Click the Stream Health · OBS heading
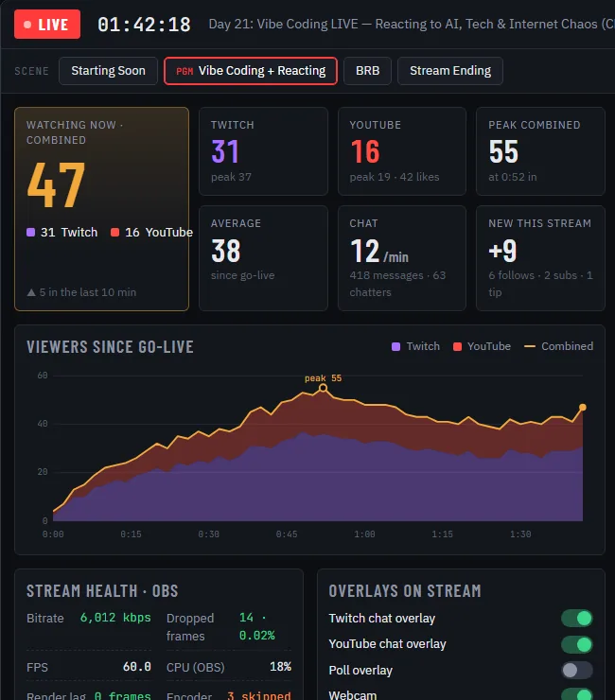The width and height of the screenshot is (615, 700). tap(102, 591)
